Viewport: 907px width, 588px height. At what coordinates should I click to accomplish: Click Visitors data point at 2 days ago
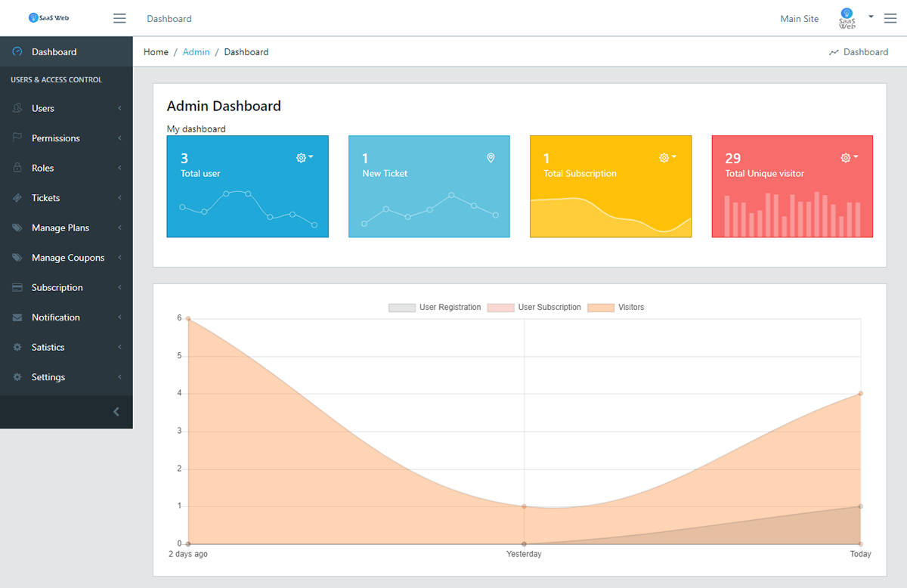188,319
